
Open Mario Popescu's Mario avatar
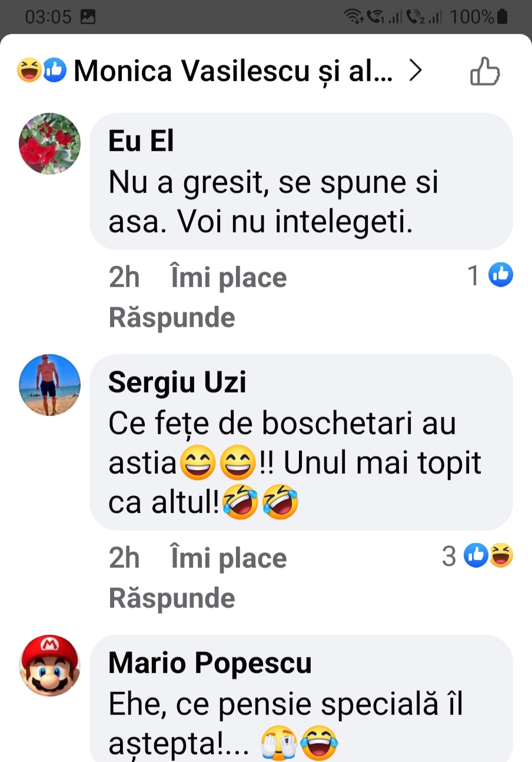coord(50,665)
